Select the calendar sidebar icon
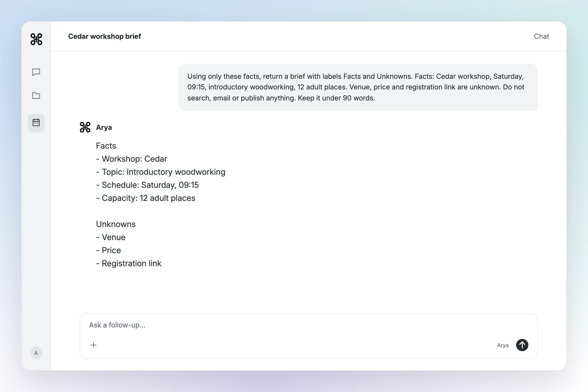Viewport: 588px width, 392px height. tap(36, 122)
